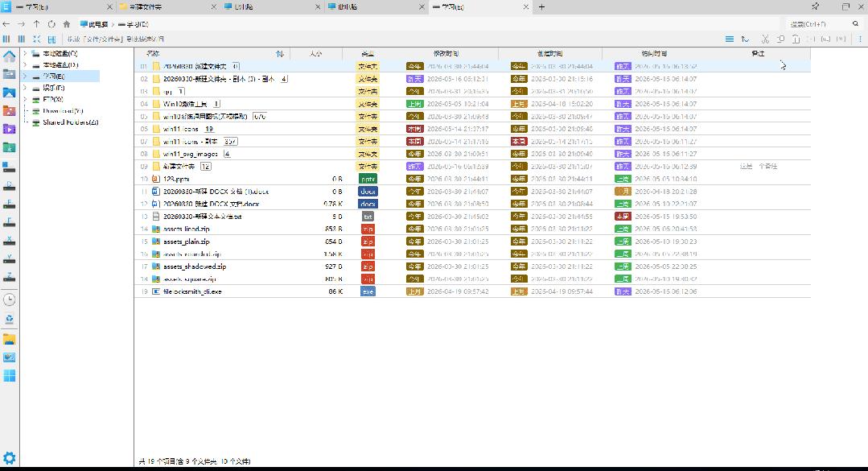
Task: Open the three-dot more options menu
Action: pos(860,39)
